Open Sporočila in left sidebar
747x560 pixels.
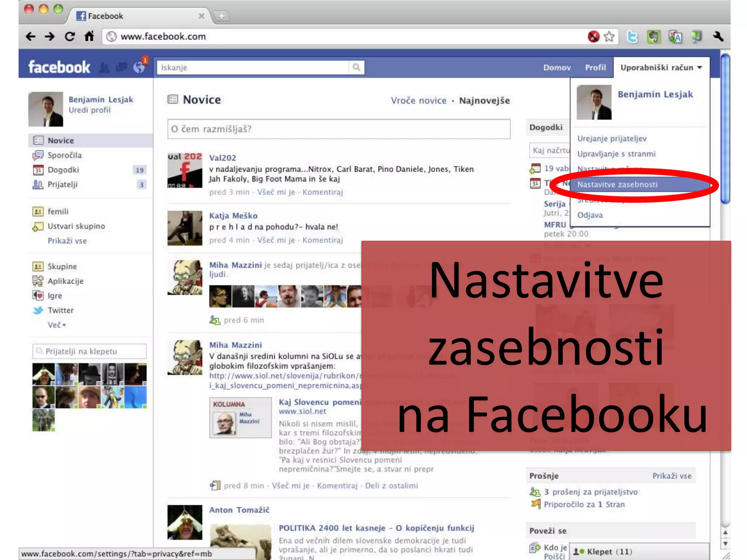(x=65, y=155)
